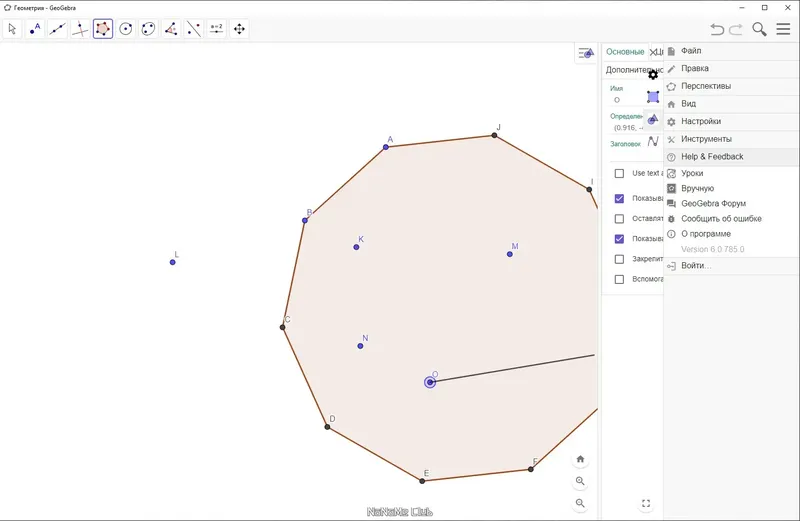Close the hamburger main menu
800x521 pixels.
pos(783,29)
